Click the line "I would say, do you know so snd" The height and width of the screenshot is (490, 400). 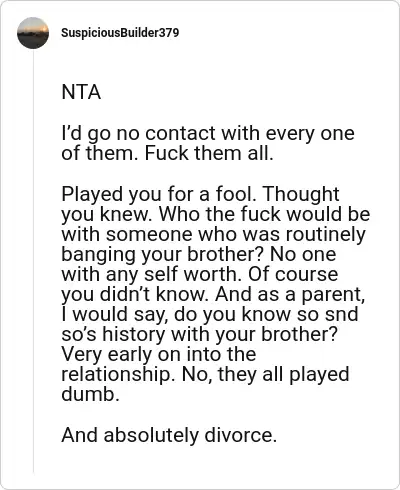coord(210,314)
